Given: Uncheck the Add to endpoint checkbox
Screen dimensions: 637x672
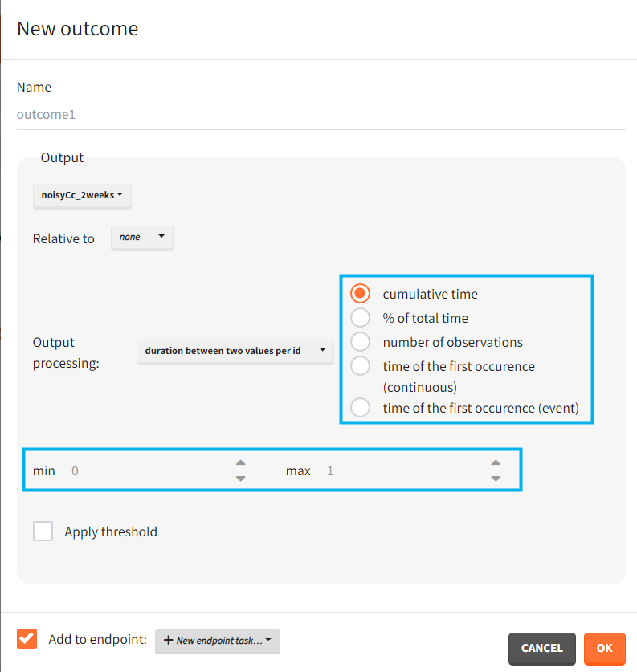Looking at the screenshot, I should (27, 639).
